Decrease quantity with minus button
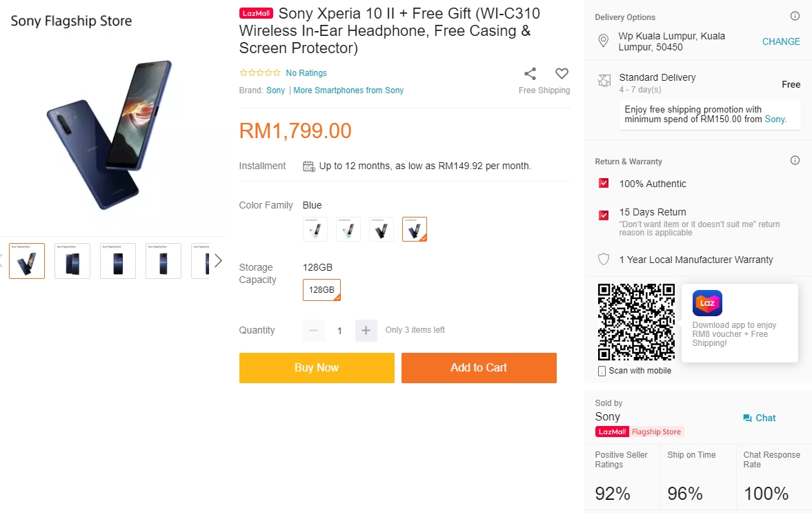The image size is (812, 513). click(313, 331)
